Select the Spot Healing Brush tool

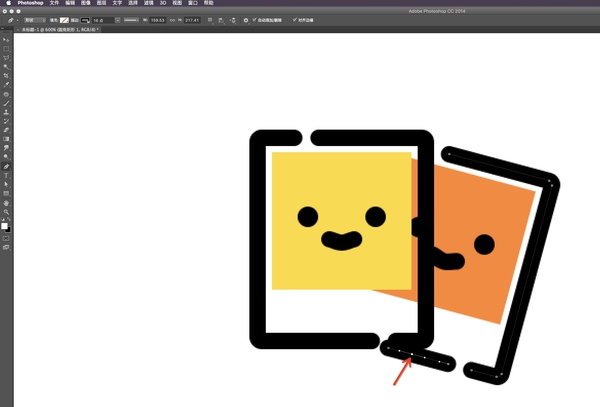[6, 94]
